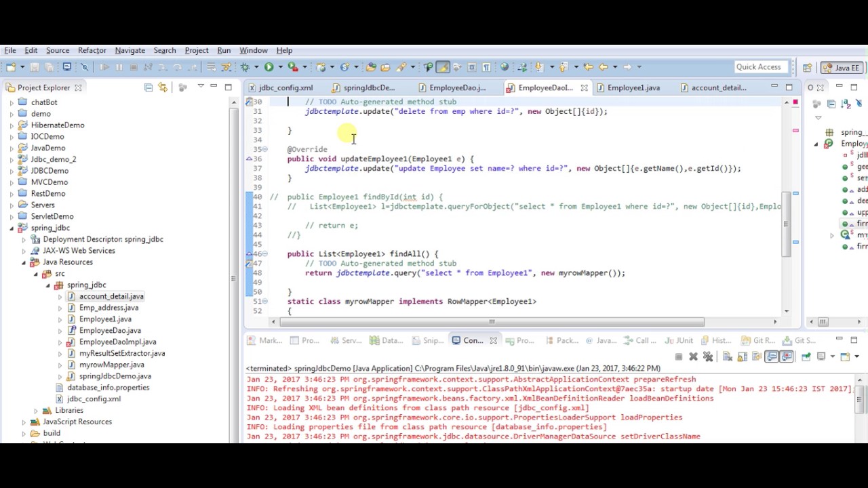Select EmployeeDaoImpl.java in Project Explorer

click(117, 342)
